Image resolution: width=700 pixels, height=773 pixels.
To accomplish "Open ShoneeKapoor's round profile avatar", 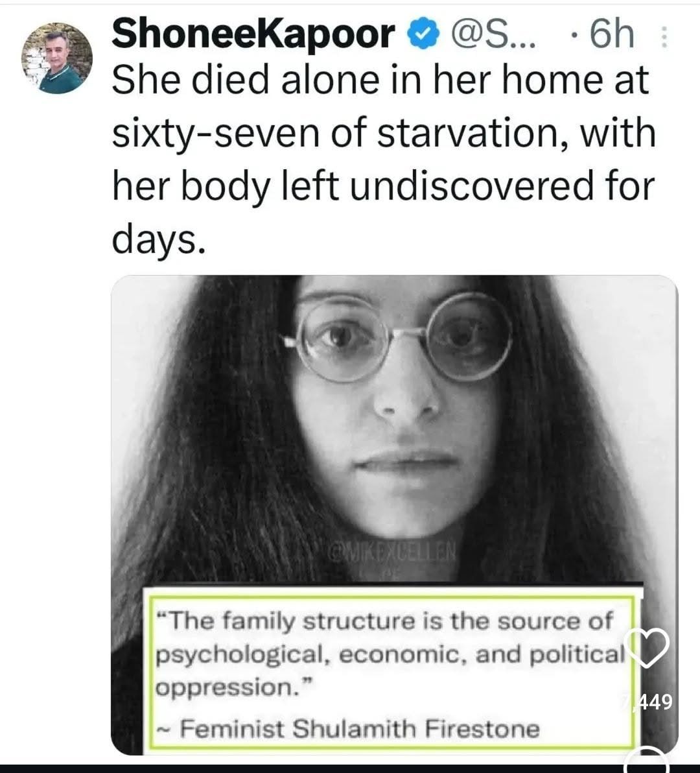I will click(56, 58).
